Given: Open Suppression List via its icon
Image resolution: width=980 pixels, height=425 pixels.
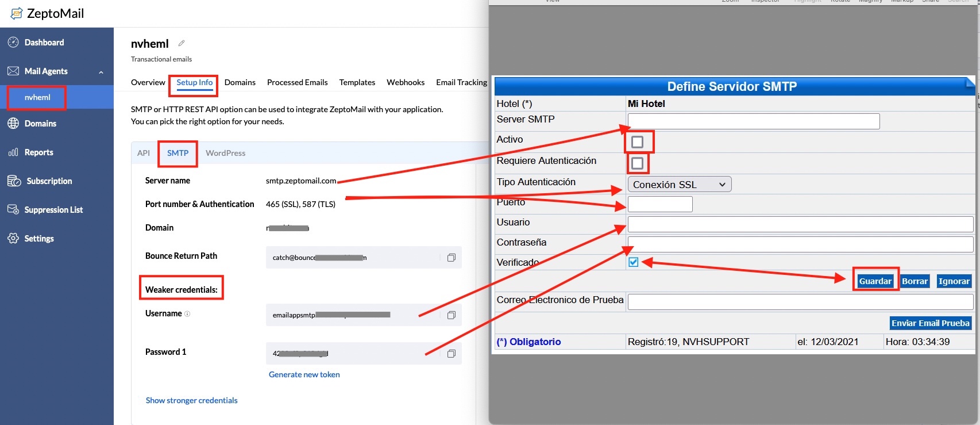Looking at the screenshot, I should (13, 210).
